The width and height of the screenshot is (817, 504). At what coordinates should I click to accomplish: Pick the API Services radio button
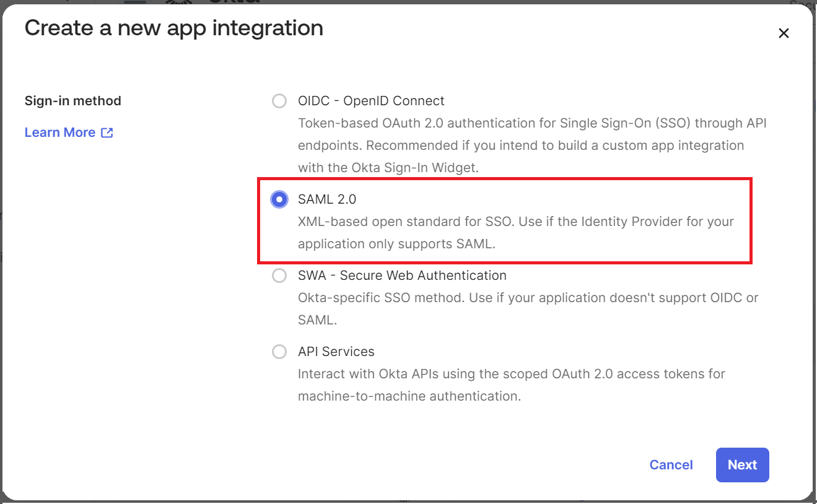pyautogui.click(x=279, y=352)
